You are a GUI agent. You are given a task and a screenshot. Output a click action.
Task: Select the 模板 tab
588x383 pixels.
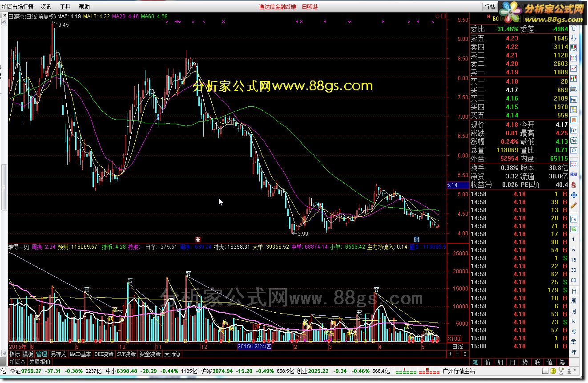(28, 354)
